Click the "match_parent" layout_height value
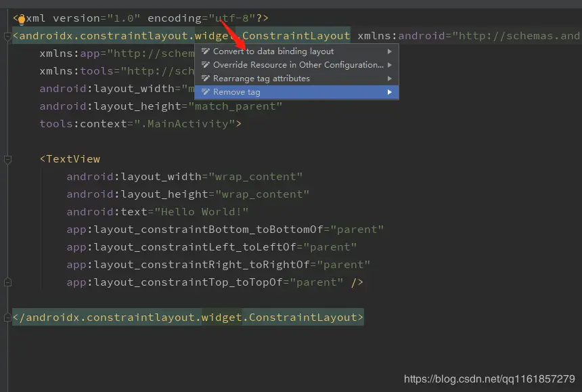The width and height of the screenshot is (582, 392). (x=236, y=106)
